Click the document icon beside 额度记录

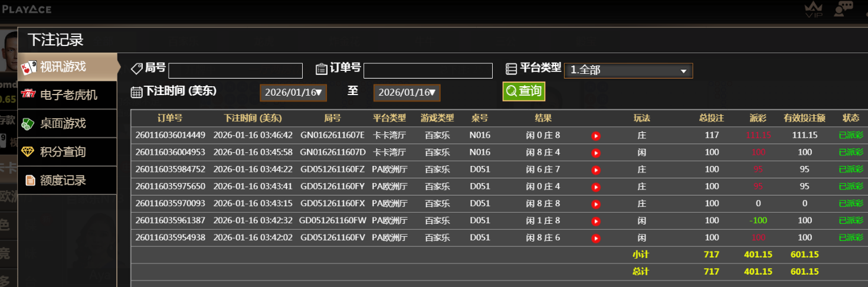30,180
